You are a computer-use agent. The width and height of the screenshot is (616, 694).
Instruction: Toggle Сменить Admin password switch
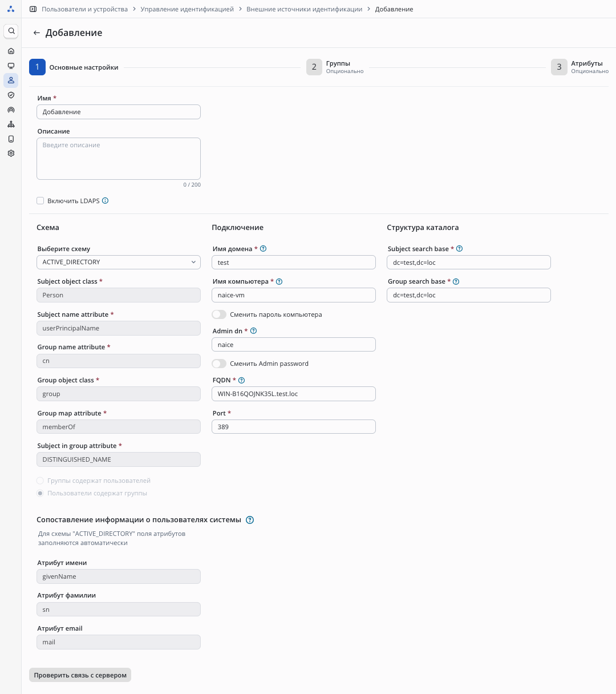[x=219, y=364]
